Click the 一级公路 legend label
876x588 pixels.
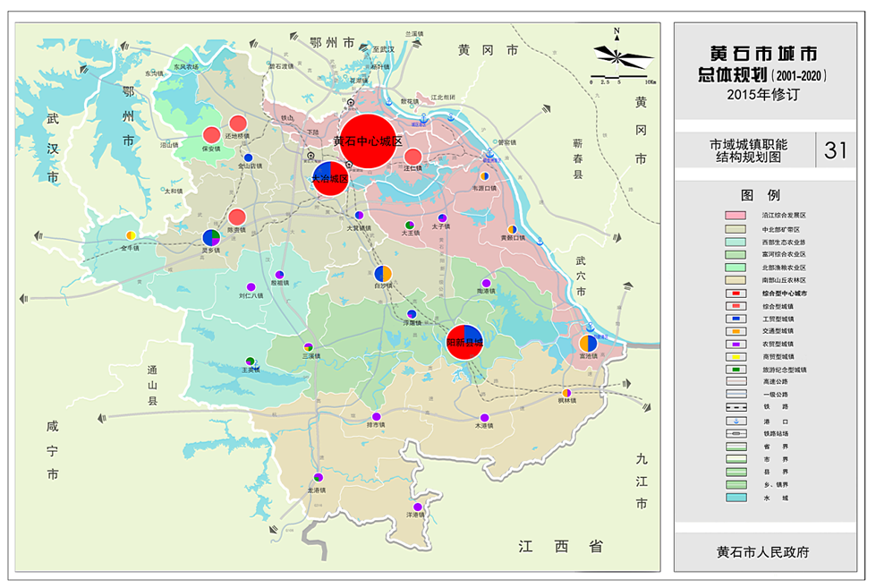[775, 395]
